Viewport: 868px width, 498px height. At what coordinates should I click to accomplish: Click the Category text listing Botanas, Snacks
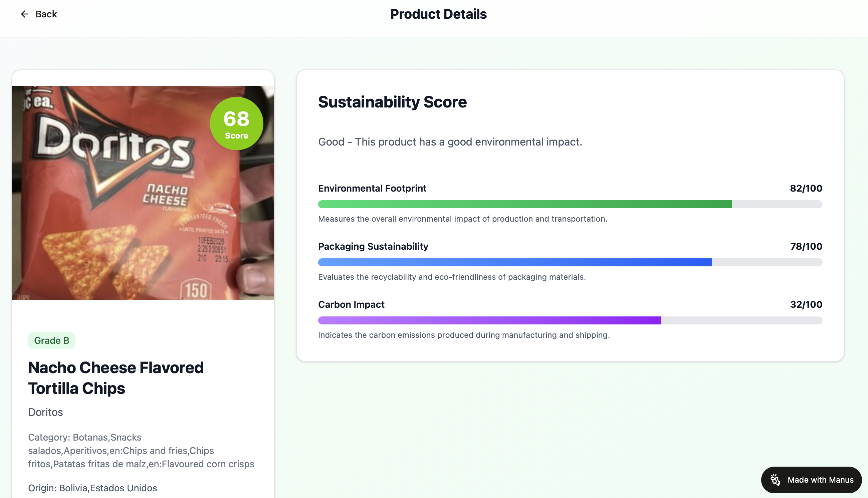pyautogui.click(x=141, y=451)
